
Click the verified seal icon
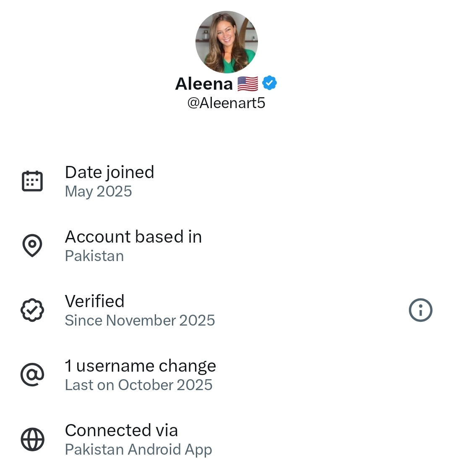(32, 310)
